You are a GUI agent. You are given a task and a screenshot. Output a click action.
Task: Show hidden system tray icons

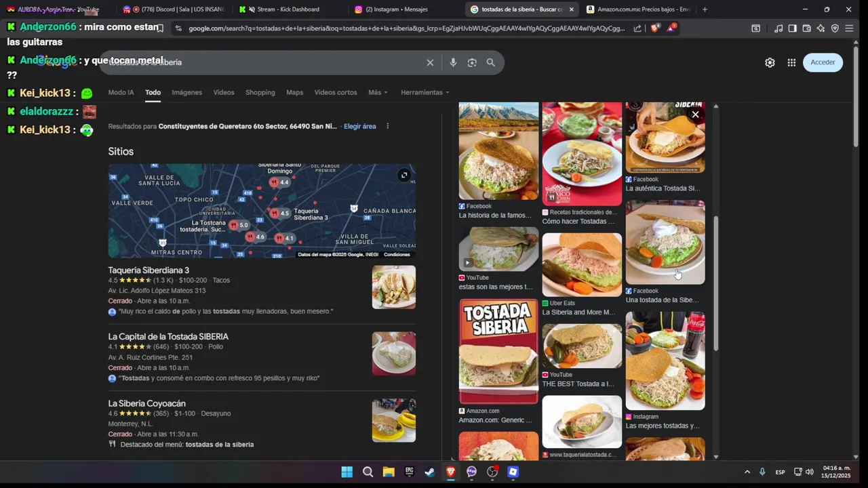(747, 472)
